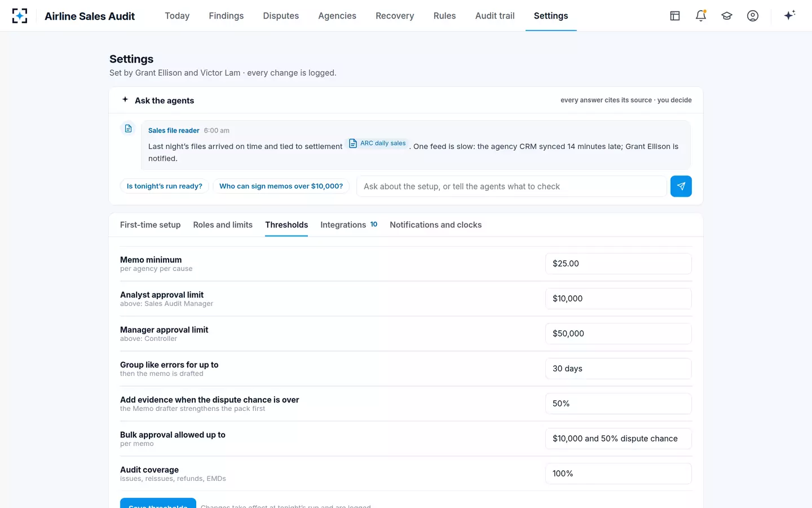The image size is (812, 508).
Task: Click the Sales file reader name
Action: pyautogui.click(x=174, y=130)
